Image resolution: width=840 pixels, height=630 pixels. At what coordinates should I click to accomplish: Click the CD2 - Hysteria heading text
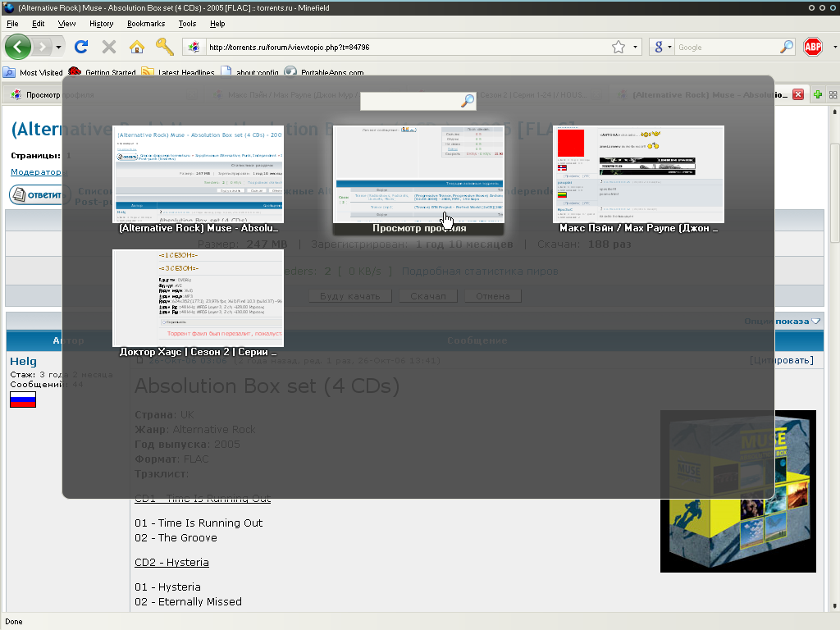pos(171,563)
